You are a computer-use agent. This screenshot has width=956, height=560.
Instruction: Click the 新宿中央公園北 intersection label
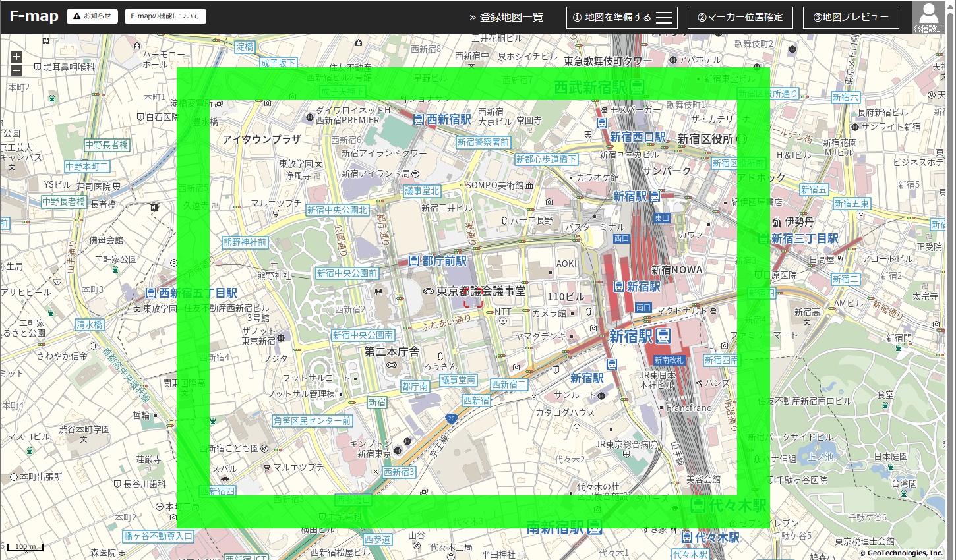point(338,210)
